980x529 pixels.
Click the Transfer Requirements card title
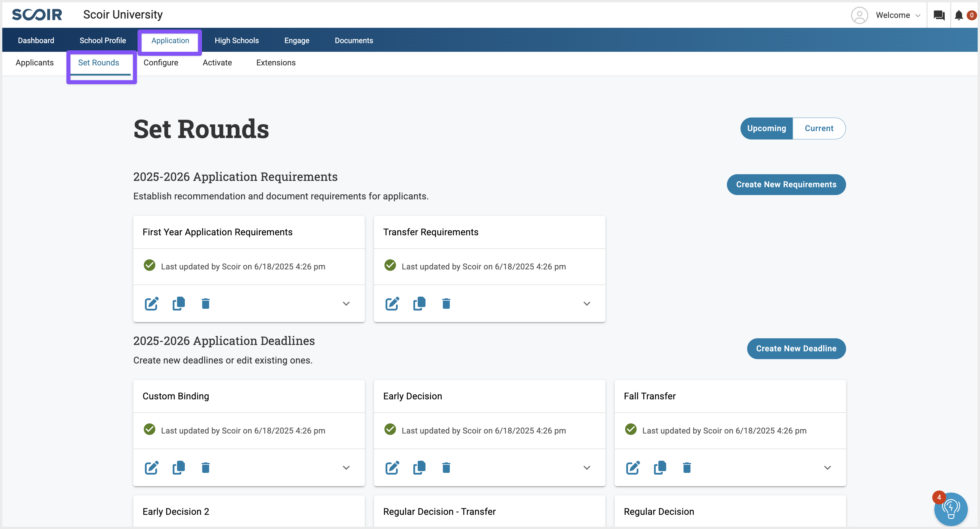coord(431,232)
